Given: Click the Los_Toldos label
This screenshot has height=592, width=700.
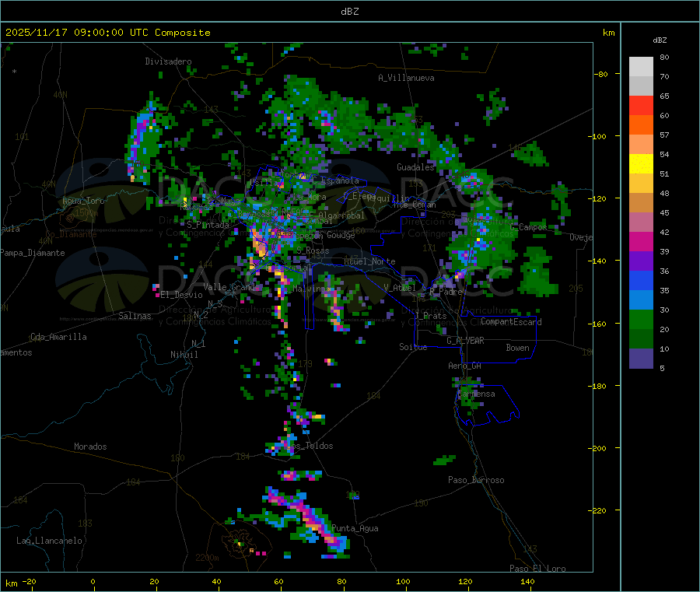Looking at the screenshot, I should (310, 446).
